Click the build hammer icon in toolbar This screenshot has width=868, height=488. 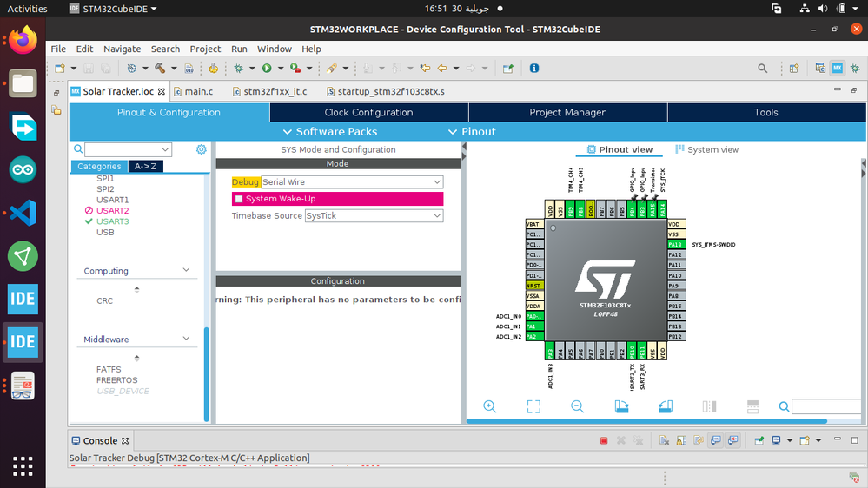click(160, 68)
